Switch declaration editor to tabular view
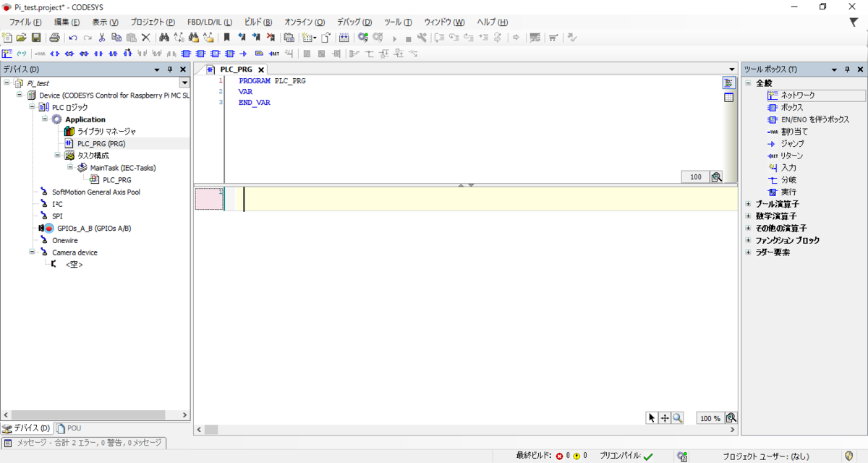The width and height of the screenshot is (868, 463). [729, 98]
